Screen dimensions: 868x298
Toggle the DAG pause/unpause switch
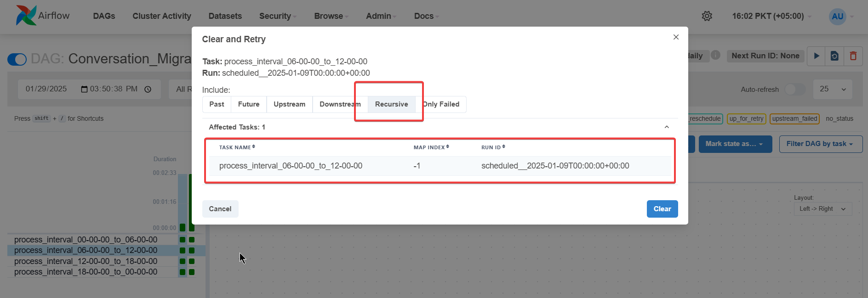coord(17,59)
